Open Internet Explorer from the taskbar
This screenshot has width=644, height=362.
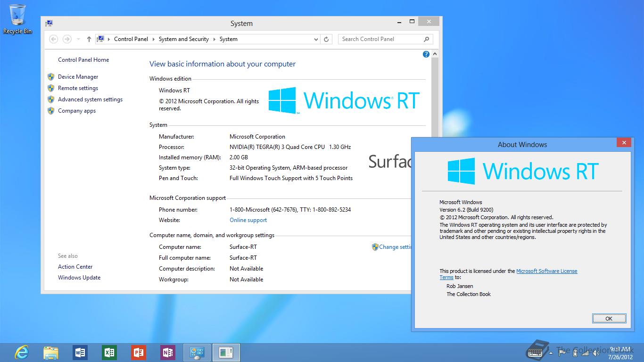pyautogui.click(x=21, y=352)
